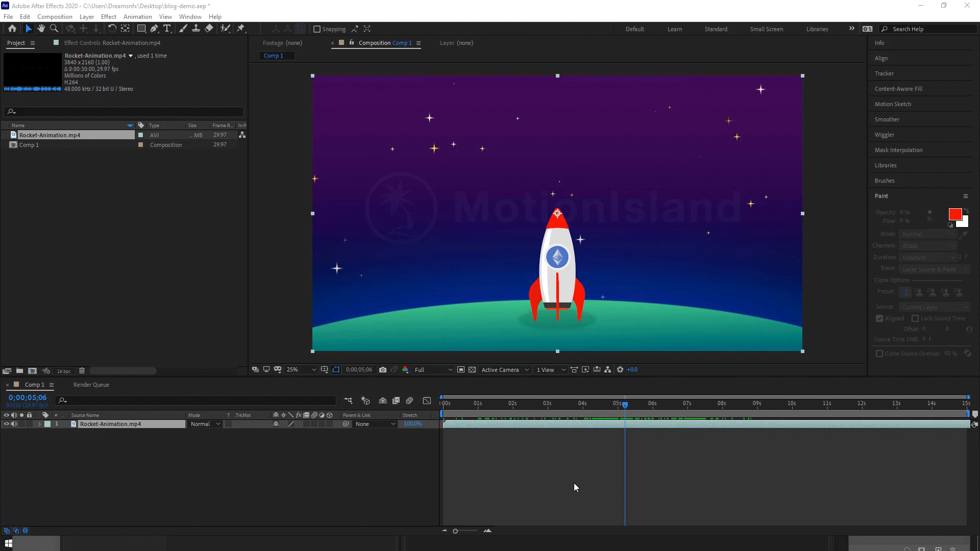The width and height of the screenshot is (980, 551).
Task: Select the Puppet Pin tool
Action: tap(241, 29)
